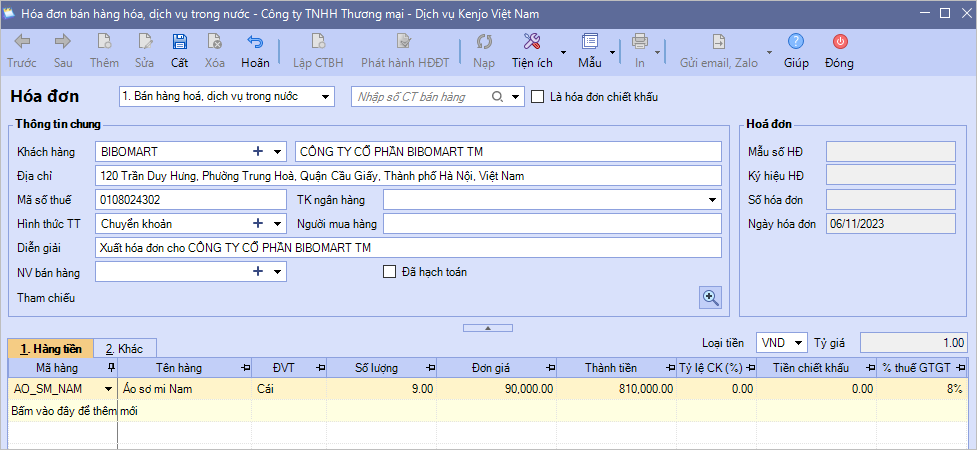Expand Mẫu toolbar dropdown arrow
This screenshot has height=450, width=977.
pos(612,52)
